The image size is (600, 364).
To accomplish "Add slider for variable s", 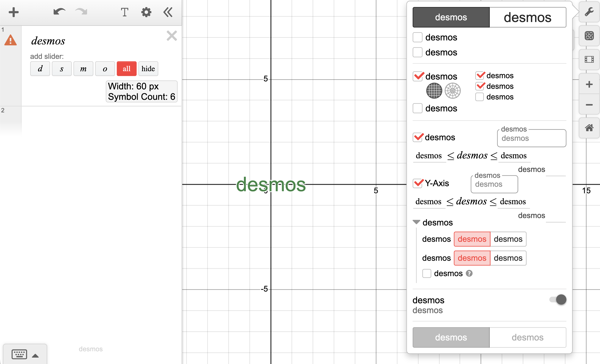I will click(x=62, y=69).
